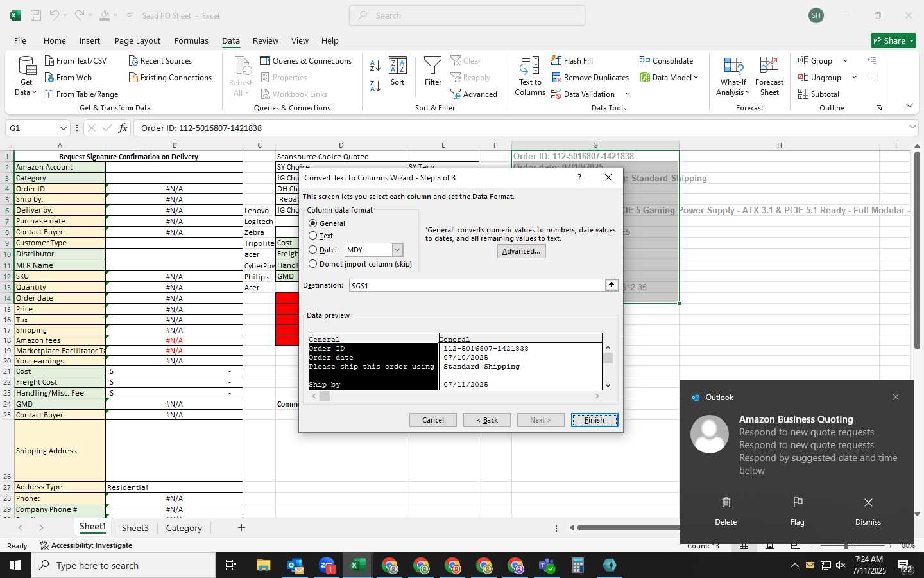Switch to the Review tab
The image size is (924, 578).
pos(266,40)
